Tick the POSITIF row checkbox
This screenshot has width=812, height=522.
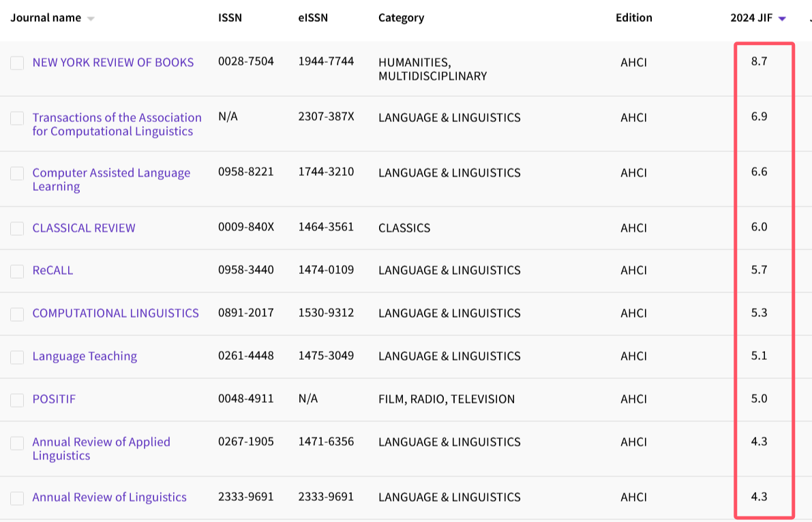point(17,400)
